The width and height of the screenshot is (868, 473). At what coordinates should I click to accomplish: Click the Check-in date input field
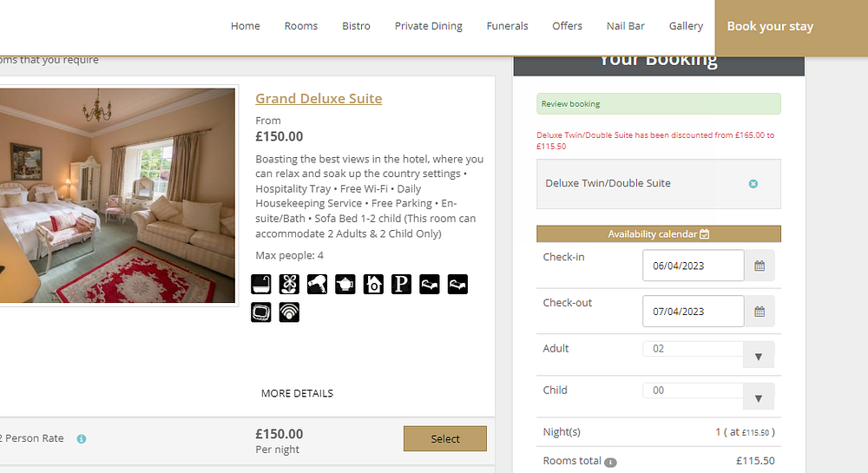(x=693, y=266)
